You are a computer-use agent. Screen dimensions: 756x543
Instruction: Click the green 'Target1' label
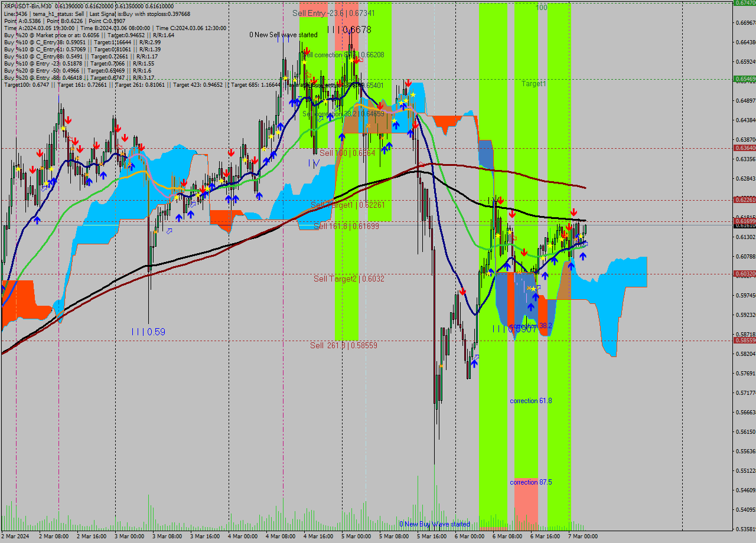(533, 84)
